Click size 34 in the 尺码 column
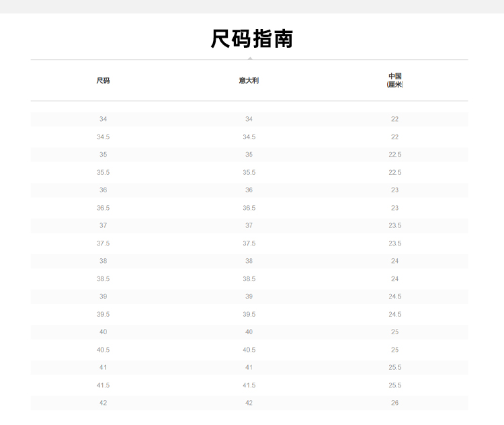 coord(103,119)
